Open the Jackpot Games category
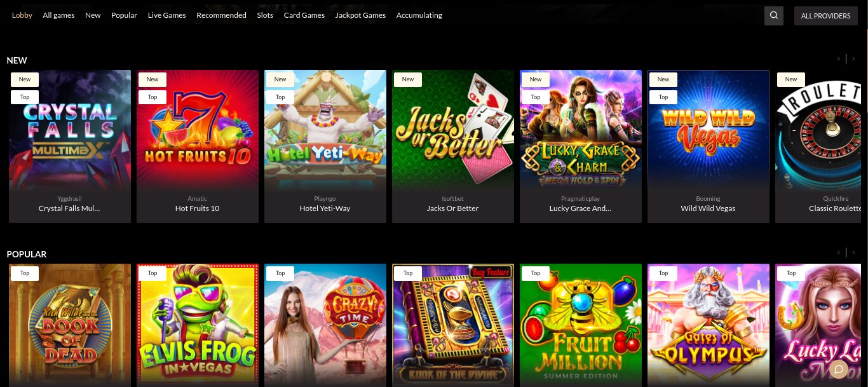Screen dimensions: 868x387 (x=360, y=15)
